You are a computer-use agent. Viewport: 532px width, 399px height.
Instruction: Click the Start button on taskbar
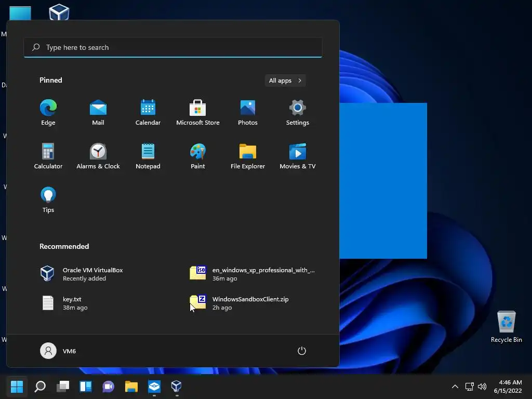click(x=17, y=386)
